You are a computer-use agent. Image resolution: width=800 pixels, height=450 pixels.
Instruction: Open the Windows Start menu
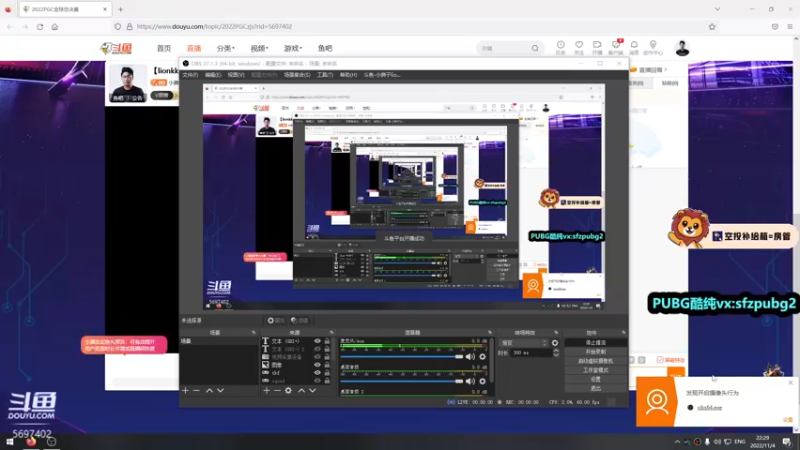[10, 442]
